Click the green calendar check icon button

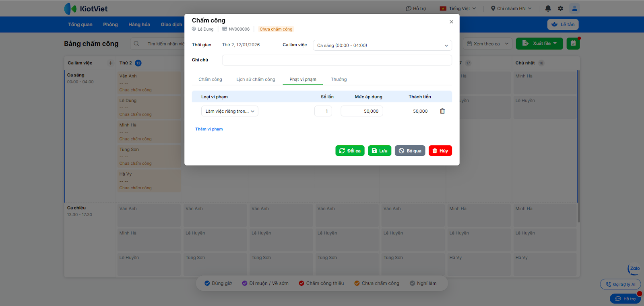click(x=573, y=43)
